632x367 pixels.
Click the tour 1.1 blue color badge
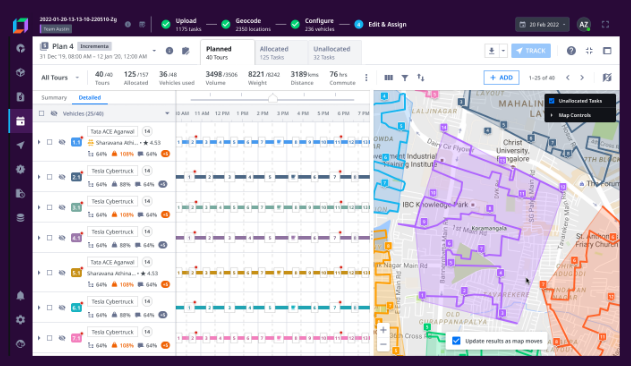click(x=76, y=142)
